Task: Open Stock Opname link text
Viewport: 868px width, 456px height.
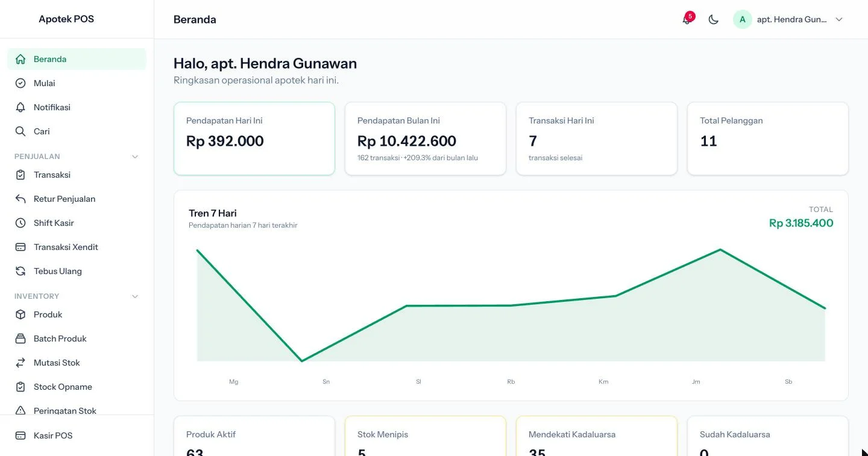Action: tap(63, 387)
